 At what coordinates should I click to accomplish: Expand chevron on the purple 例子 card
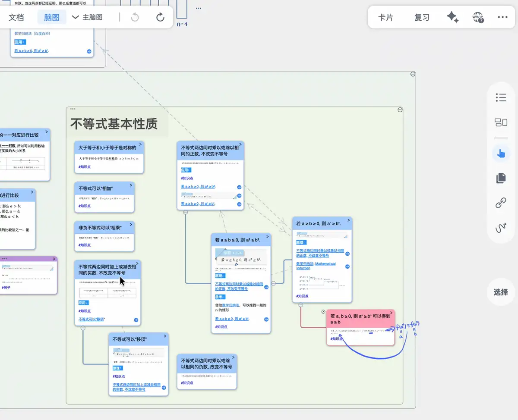pos(54,259)
